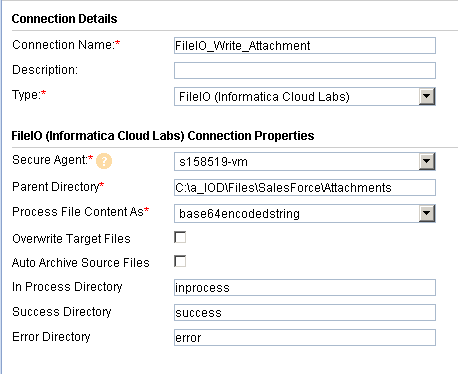Select the In Process Directory field
This screenshot has height=374, width=458.
coord(305,288)
